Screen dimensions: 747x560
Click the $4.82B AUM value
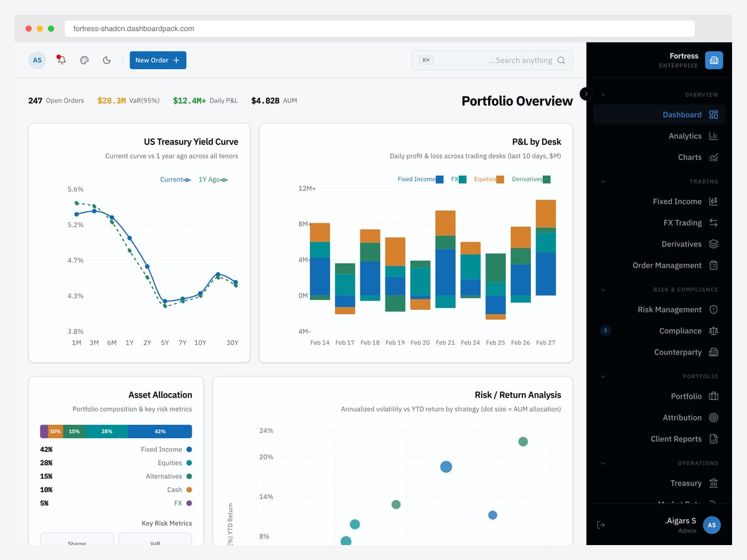coord(265,100)
